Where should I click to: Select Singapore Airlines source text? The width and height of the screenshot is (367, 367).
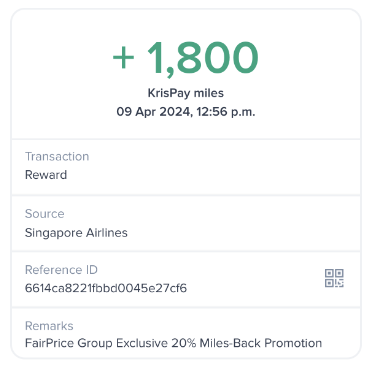tap(76, 233)
